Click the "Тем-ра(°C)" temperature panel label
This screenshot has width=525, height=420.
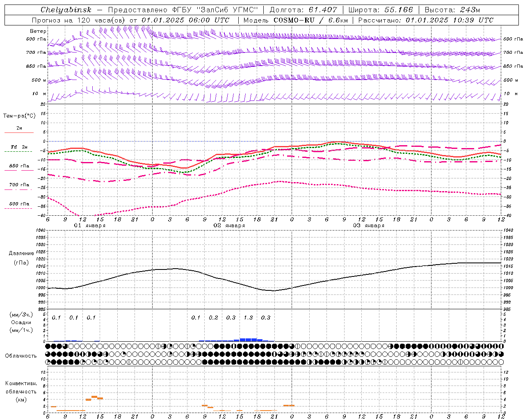19,116
